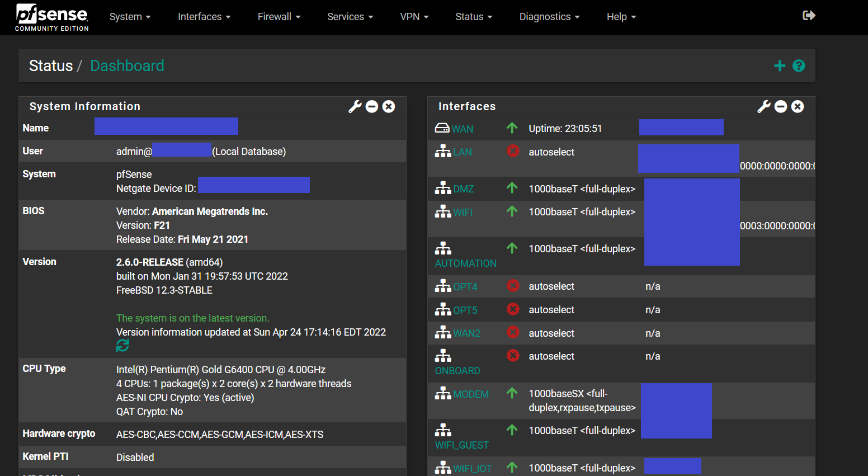Click the version refresh icon
The image size is (868, 476).
click(122, 346)
